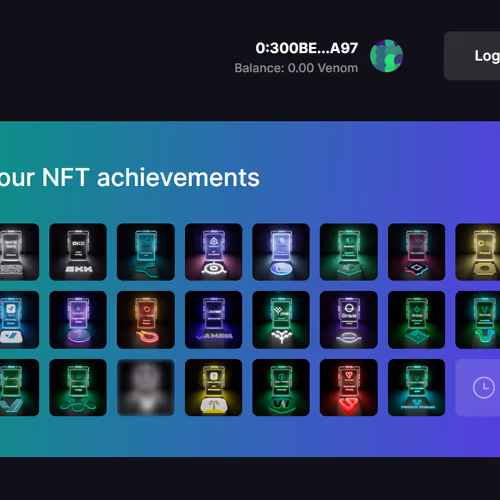Screen dimensions: 500x500
Task: Select the teal Venom wallet NFT in bottom row
Action: pyautogui.click(x=416, y=387)
